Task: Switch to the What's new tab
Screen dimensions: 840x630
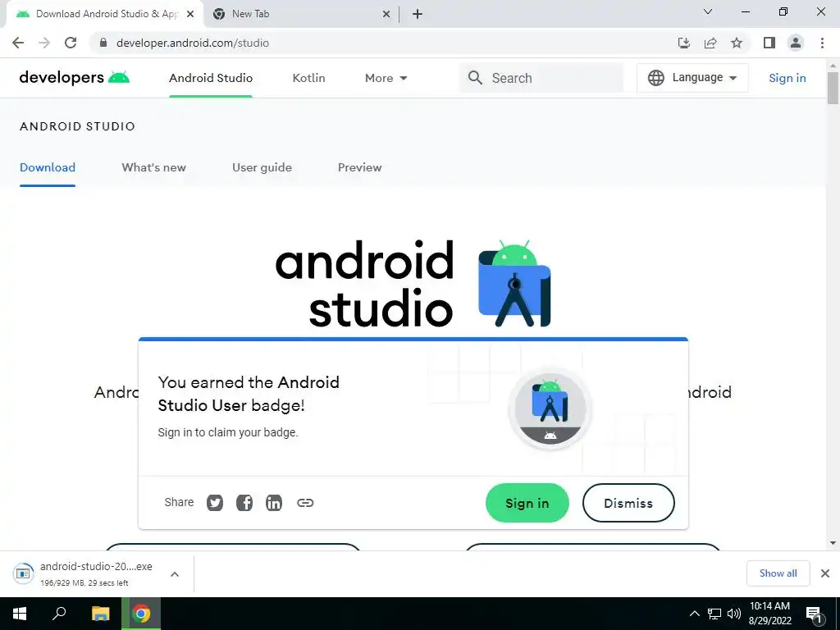Action: click(153, 167)
